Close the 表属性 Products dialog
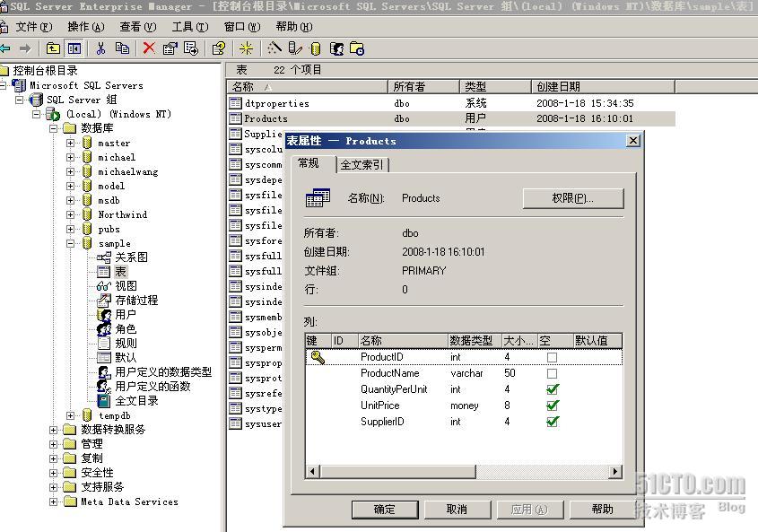 click(632, 141)
